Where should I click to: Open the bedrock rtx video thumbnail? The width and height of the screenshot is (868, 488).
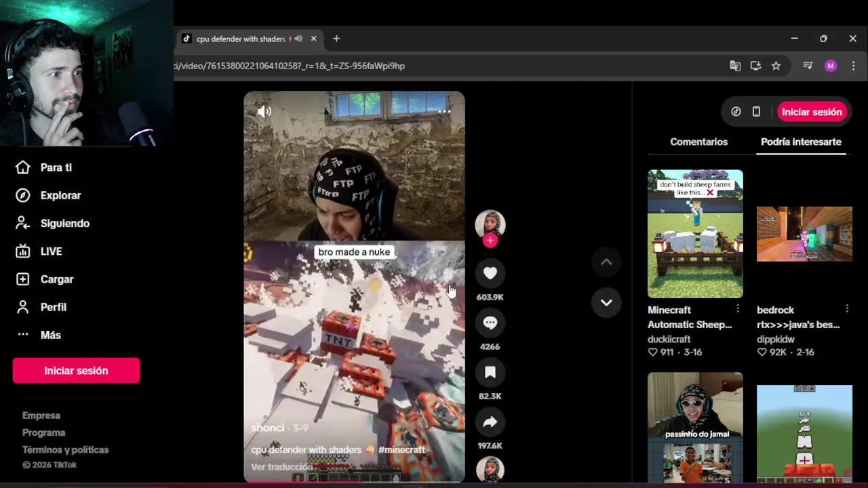(x=804, y=234)
